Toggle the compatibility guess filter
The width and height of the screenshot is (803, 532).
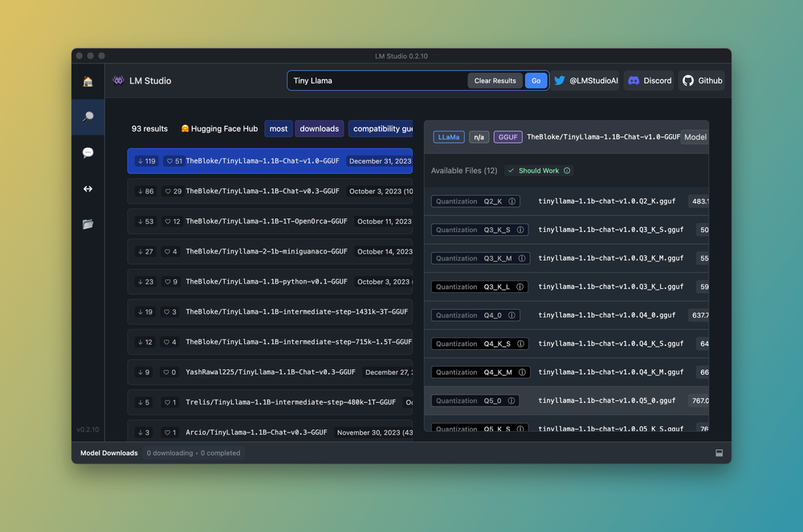click(381, 128)
